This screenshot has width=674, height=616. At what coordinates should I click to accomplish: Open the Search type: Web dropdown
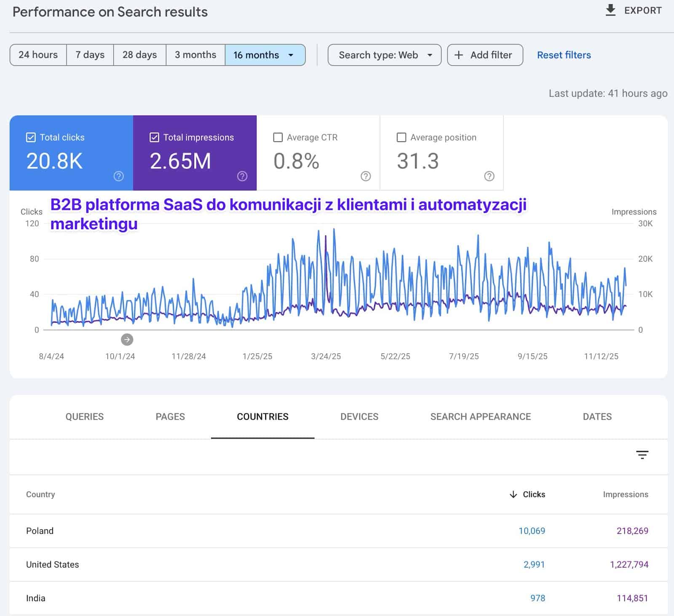coord(384,55)
